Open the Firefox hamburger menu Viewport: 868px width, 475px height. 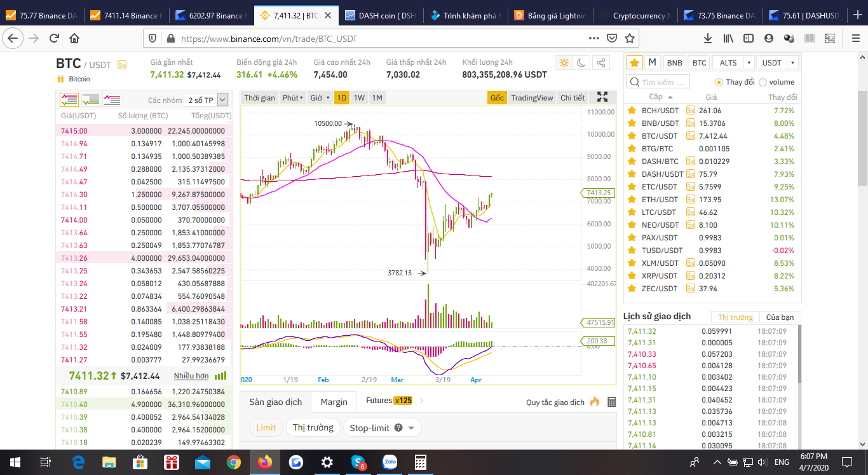pos(855,38)
